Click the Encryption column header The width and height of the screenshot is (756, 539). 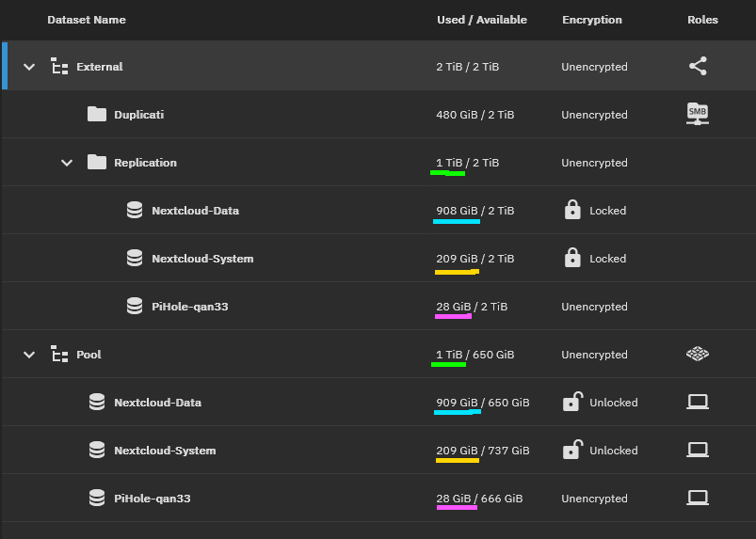[x=592, y=20]
